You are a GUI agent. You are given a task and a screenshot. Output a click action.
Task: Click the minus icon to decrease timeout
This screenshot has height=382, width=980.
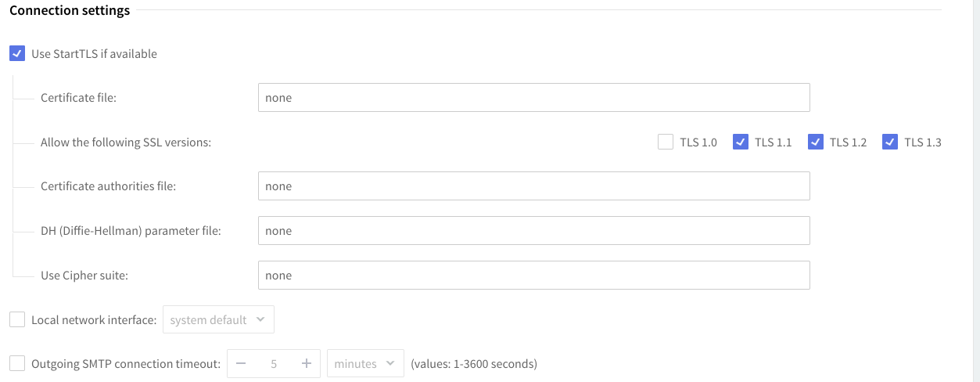(x=241, y=363)
